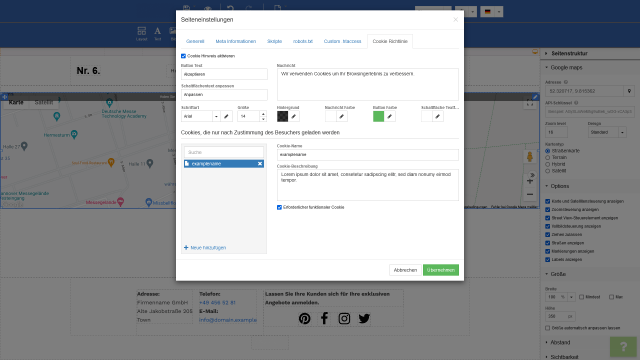Click the map zoom-out minus button
This screenshot has height=360, width=640.
click(x=530, y=194)
